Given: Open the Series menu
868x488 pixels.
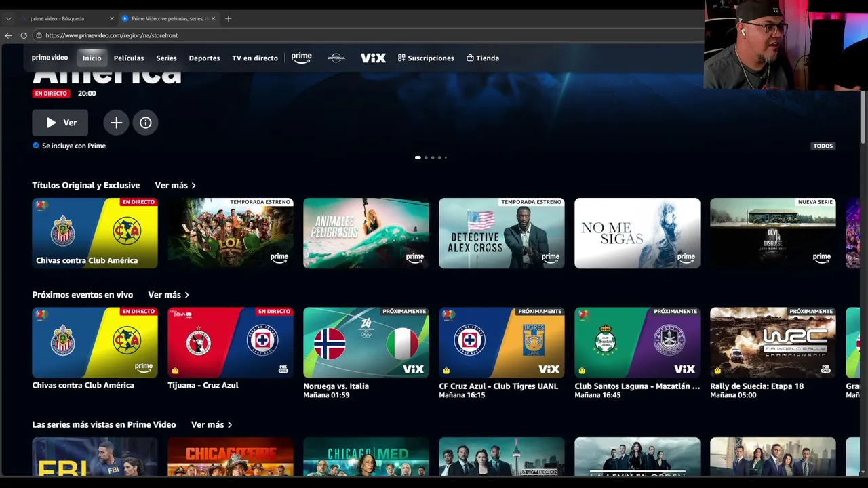Looking at the screenshot, I should coord(166,58).
